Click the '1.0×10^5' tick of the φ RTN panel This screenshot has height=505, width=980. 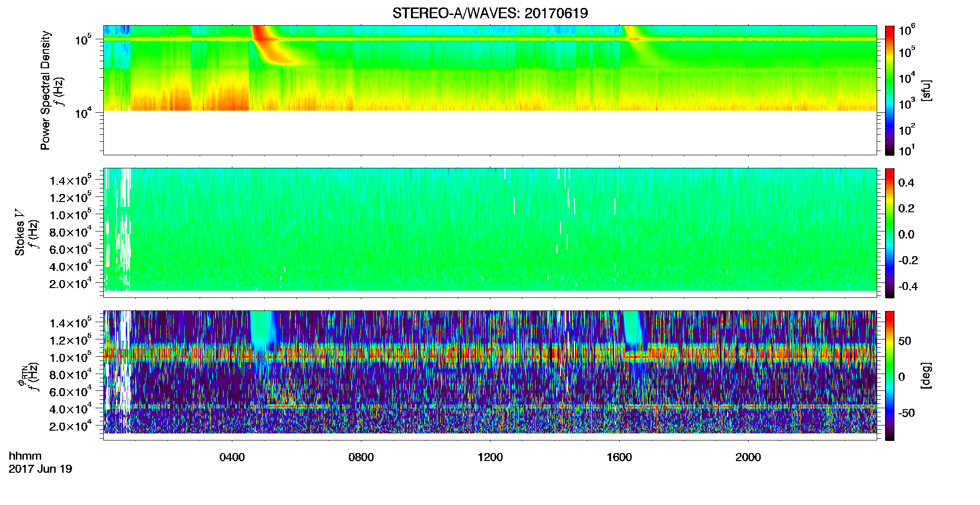[71, 357]
